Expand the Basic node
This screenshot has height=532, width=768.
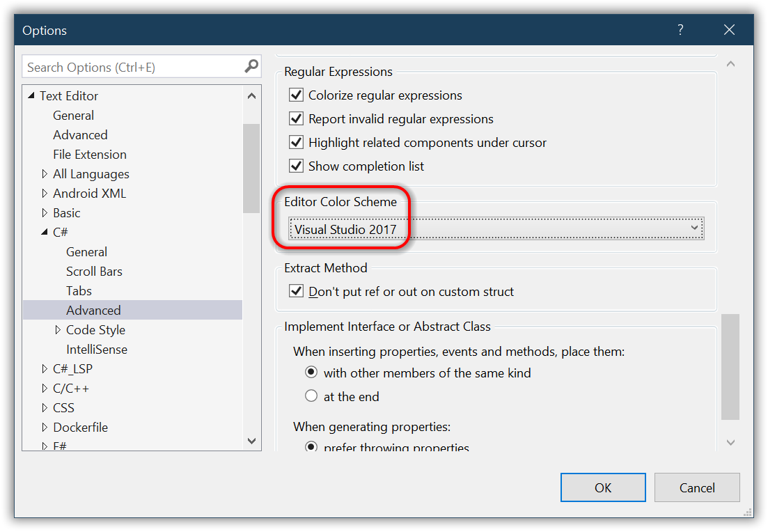(x=45, y=213)
